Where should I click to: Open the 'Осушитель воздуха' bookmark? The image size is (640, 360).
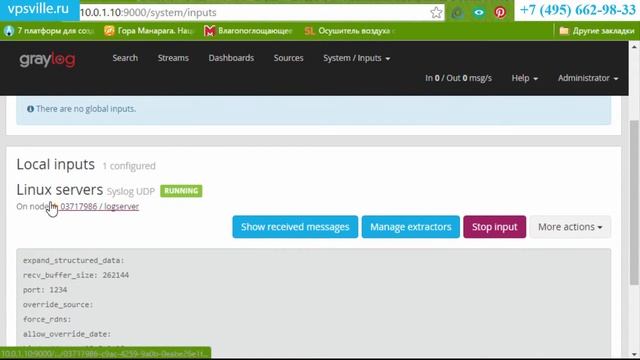click(x=349, y=31)
